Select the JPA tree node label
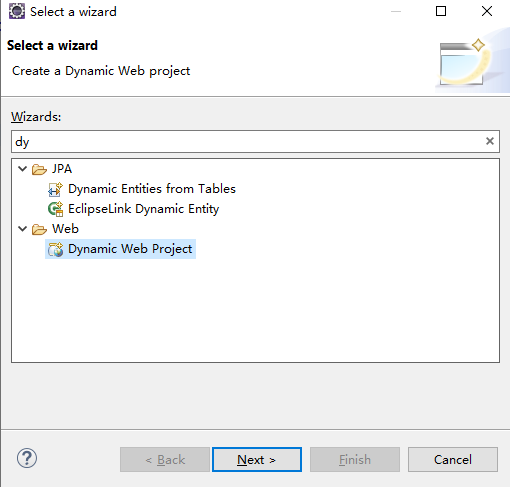510x487 pixels. [62, 169]
